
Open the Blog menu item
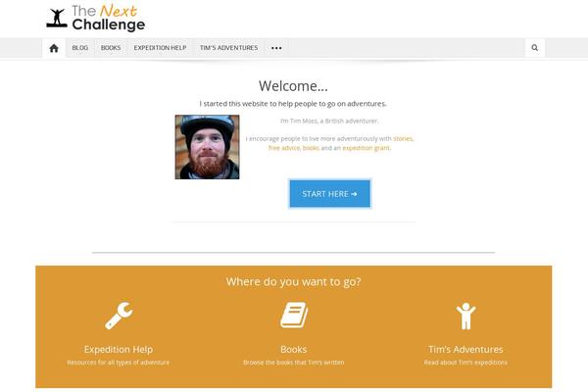(80, 48)
